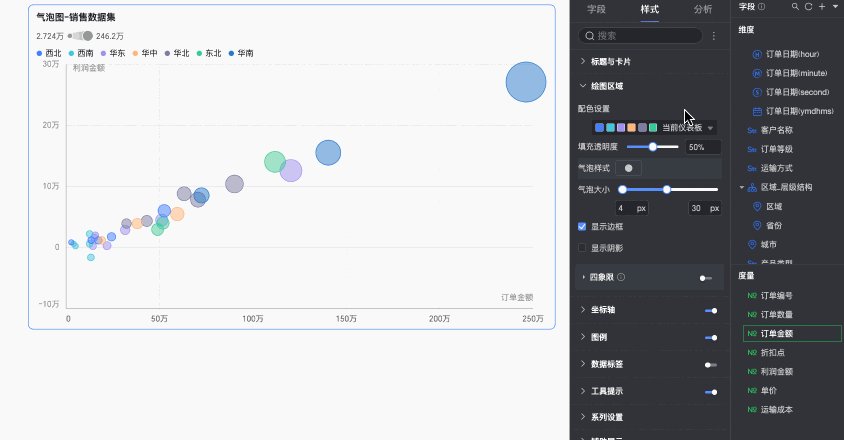Click the Str icon beside 运输方式
The height and width of the screenshot is (440, 844).
752,169
